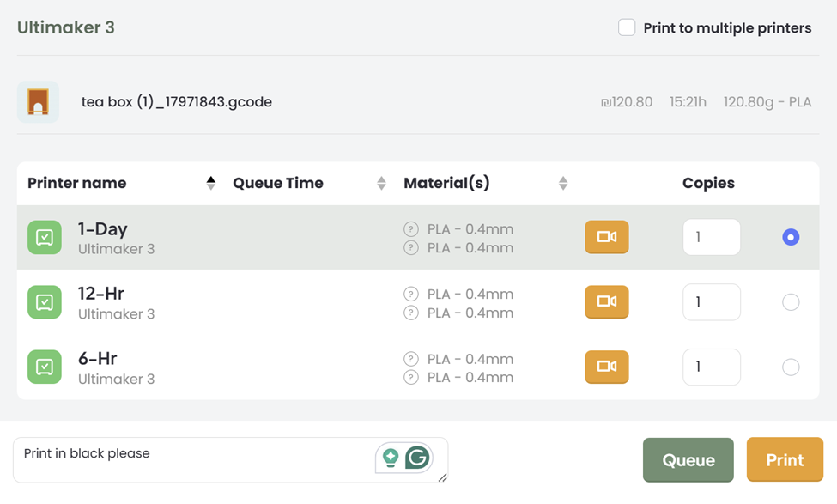
Task: Click the 6-Hr printer name
Action: coord(97,358)
